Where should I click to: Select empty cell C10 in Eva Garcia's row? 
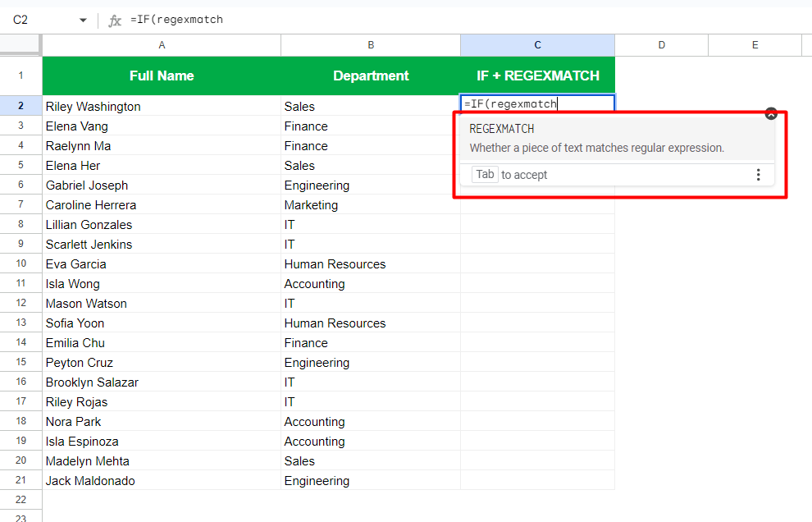537,263
